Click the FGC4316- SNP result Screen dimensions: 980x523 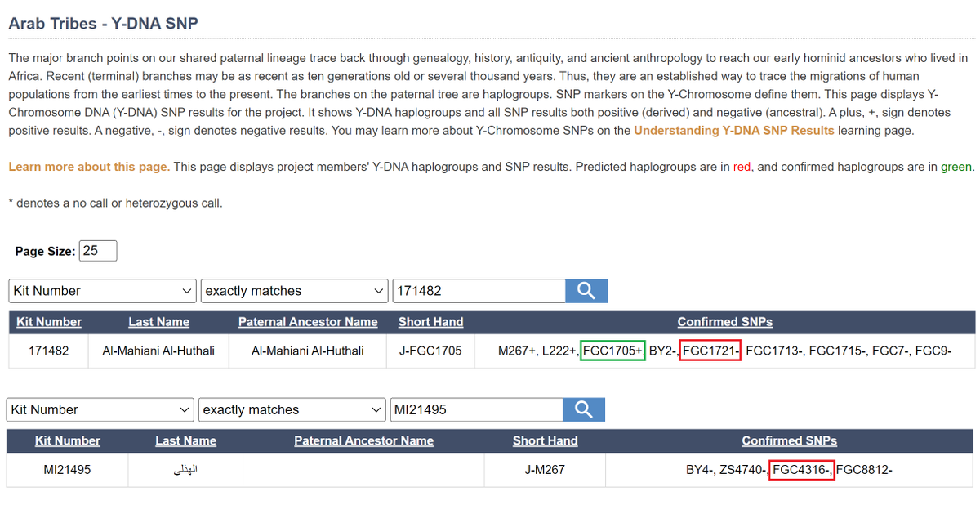802,470
